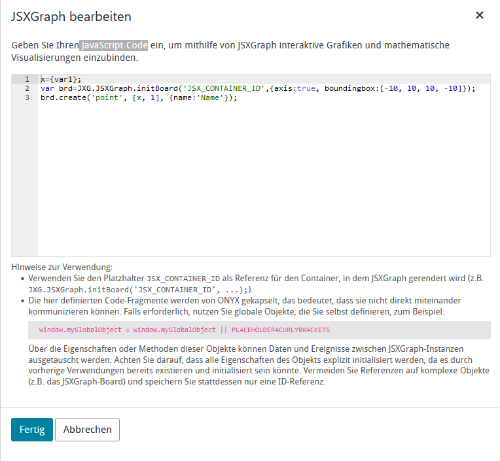
Task: Confirm with the Fertig button
Action: [x=32, y=429]
